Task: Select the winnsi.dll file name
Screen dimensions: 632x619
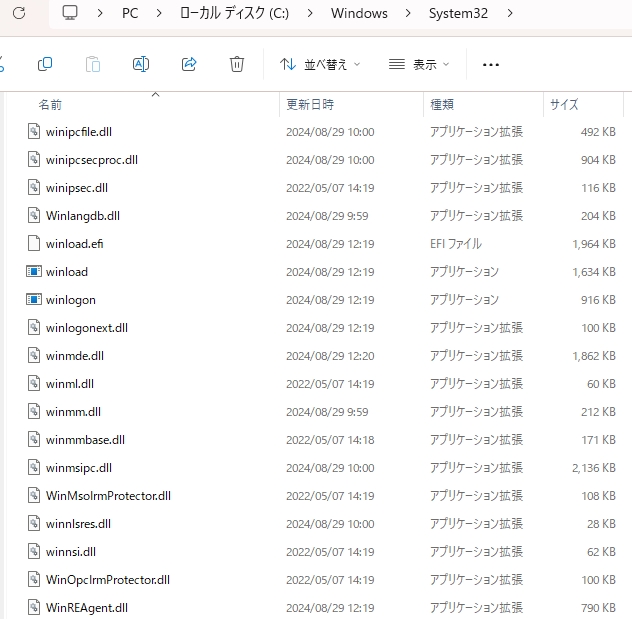Action: [71, 552]
